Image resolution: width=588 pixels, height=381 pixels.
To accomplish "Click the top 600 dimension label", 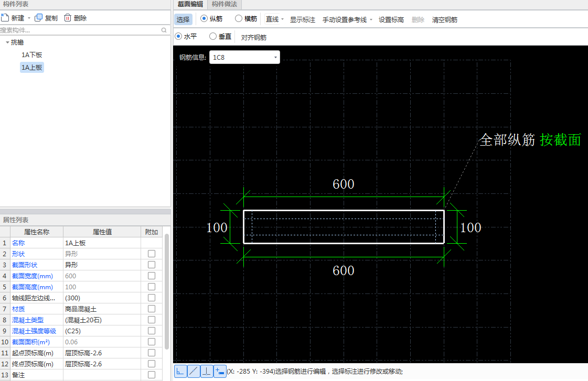I will 344,184.
